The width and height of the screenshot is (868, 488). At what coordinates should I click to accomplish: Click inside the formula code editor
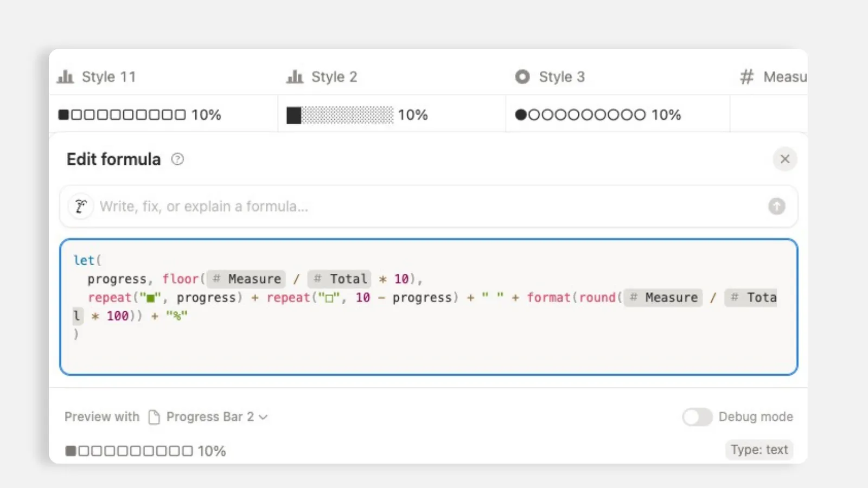[429, 307]
